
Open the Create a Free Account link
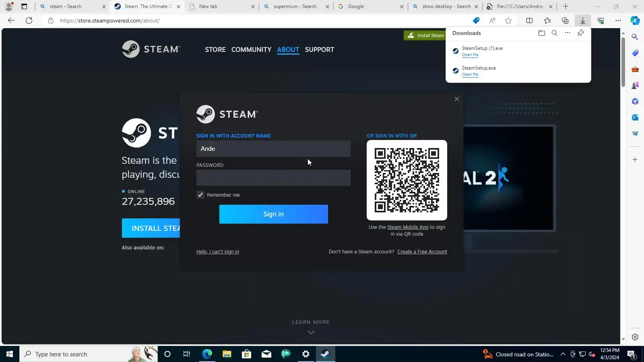(422, 252)
